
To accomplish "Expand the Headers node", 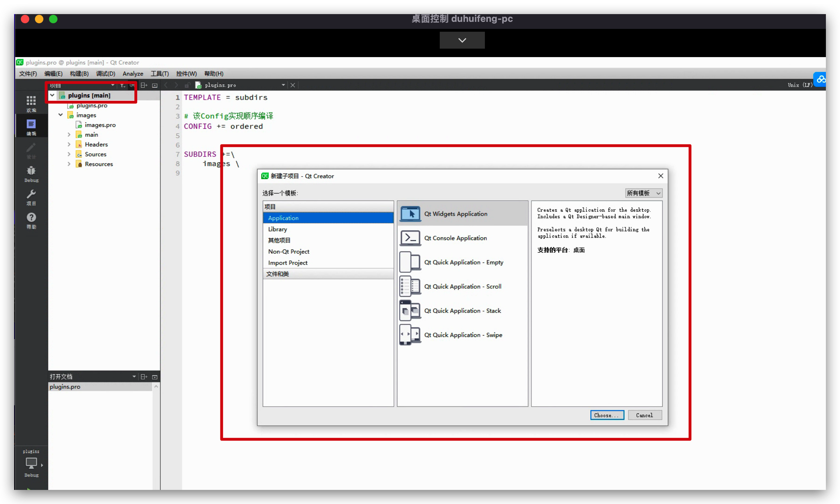I will (69, 145).
